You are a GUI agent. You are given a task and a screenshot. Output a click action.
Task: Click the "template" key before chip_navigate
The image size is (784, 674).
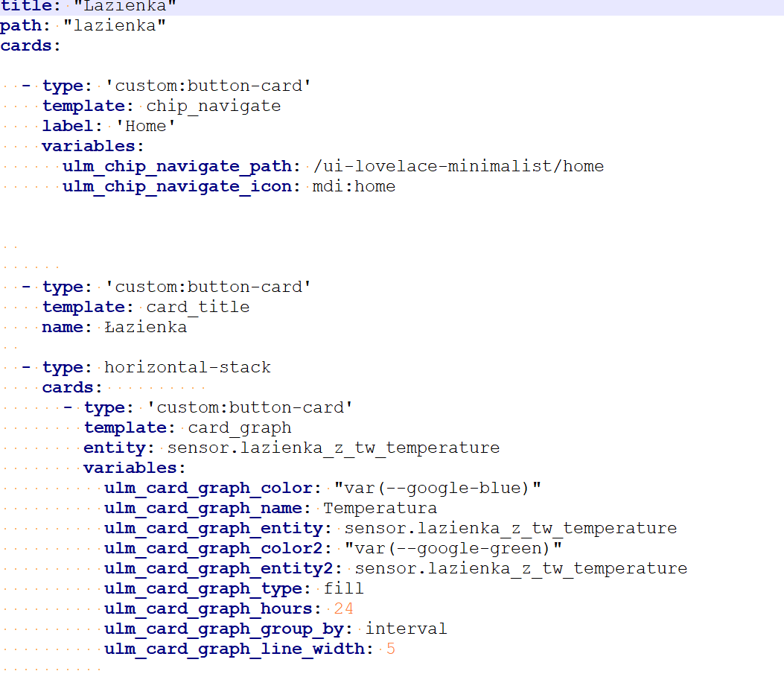click(x=83, y=106)
